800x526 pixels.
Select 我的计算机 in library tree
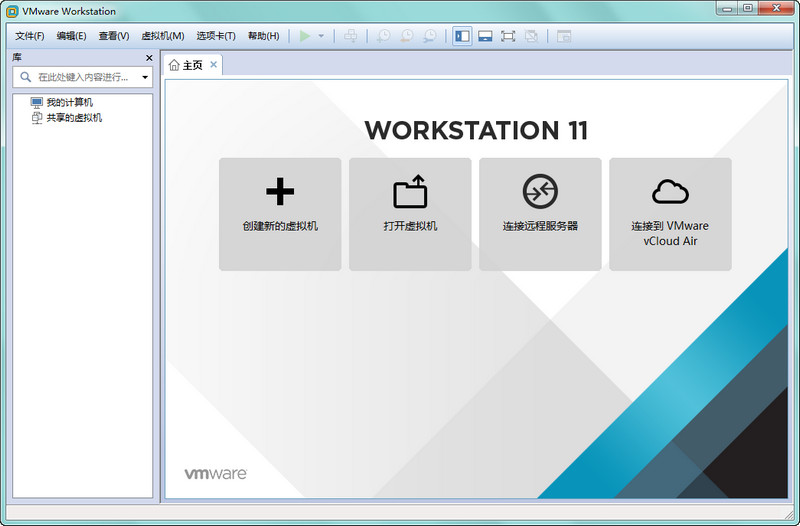69,102
